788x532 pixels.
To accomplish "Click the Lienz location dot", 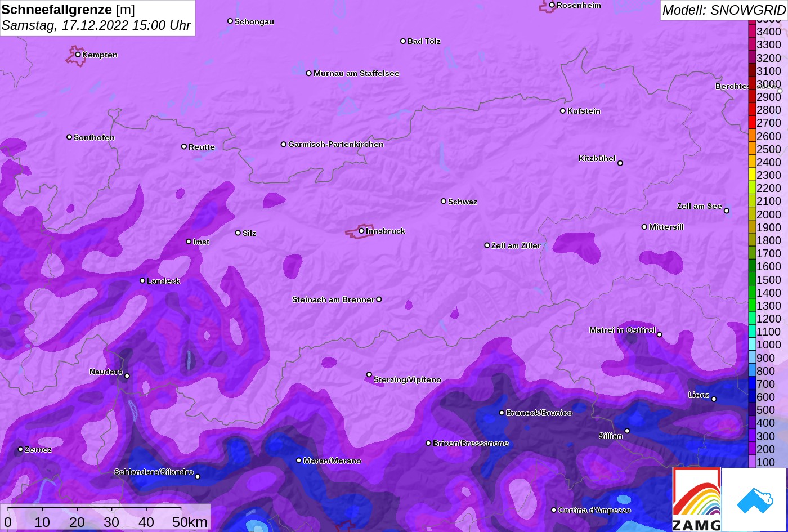I will tap(713, 399).
